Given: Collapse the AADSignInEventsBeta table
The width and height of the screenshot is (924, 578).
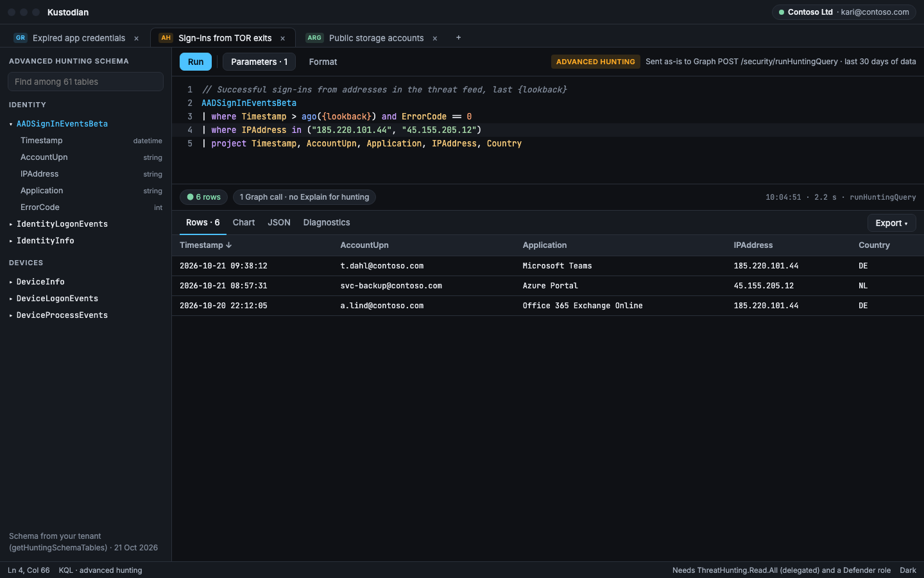Looking at the screenshot, I should coord(11,124).
